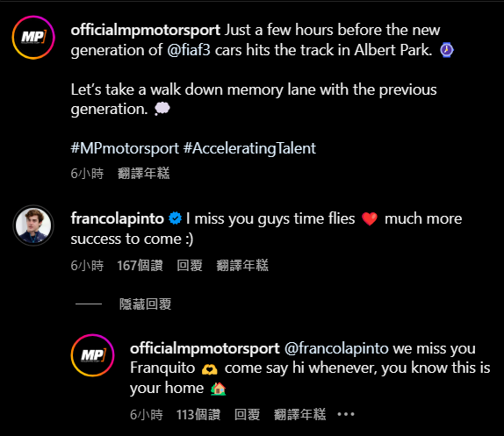Open francolapinto's profile picture
Viewport: 504px width, 436px height.
click(x=33, y=225)
